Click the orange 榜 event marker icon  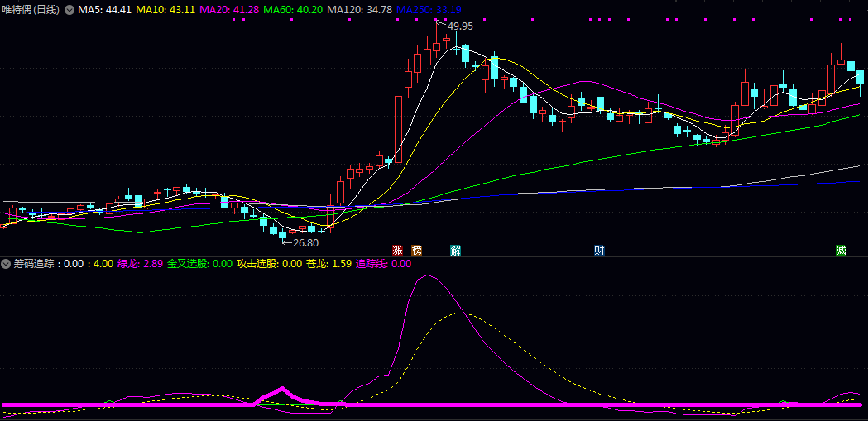(416, 250)
